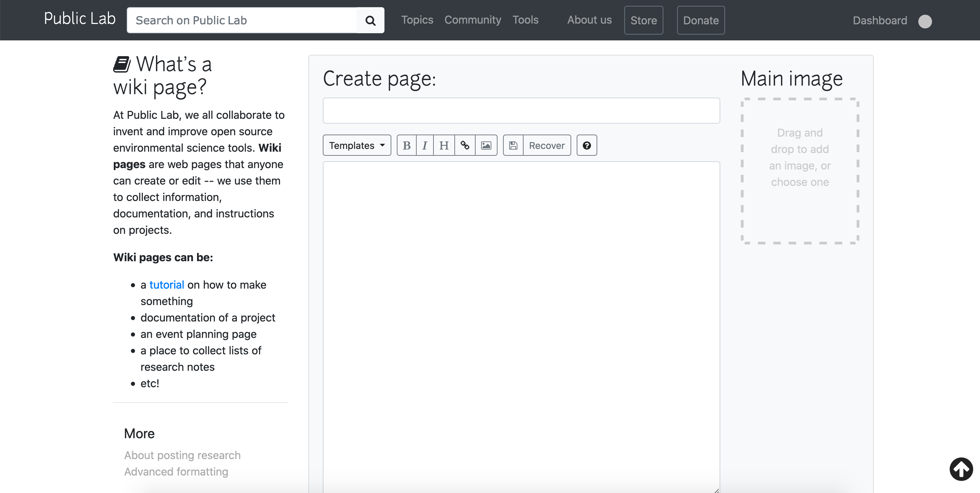Open the Community menu

tap(473, 20)
